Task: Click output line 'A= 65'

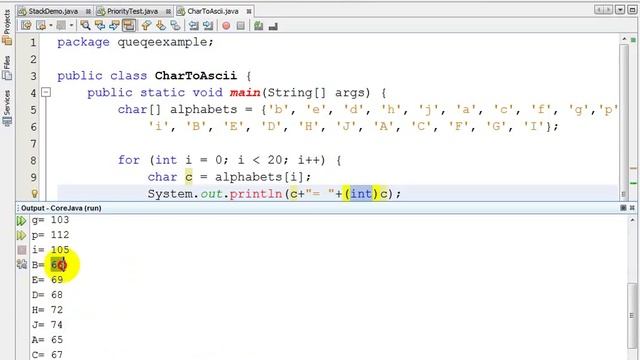Action: [x=48, y=340]
